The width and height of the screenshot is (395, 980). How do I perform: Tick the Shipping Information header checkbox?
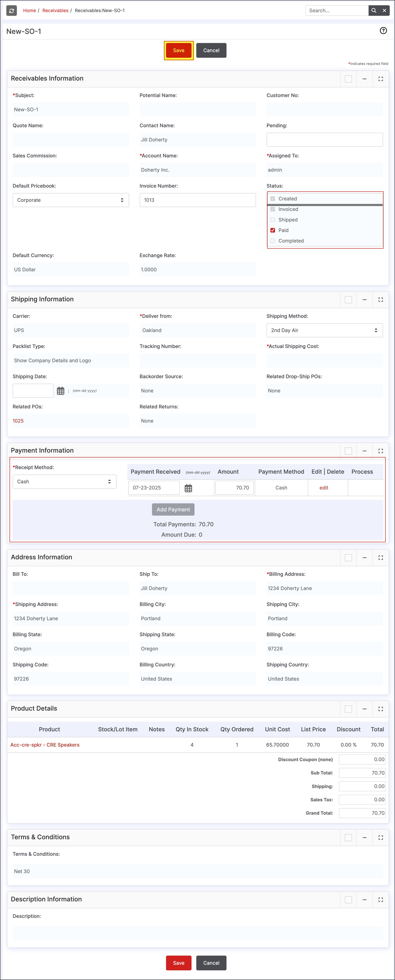[348, 300]
